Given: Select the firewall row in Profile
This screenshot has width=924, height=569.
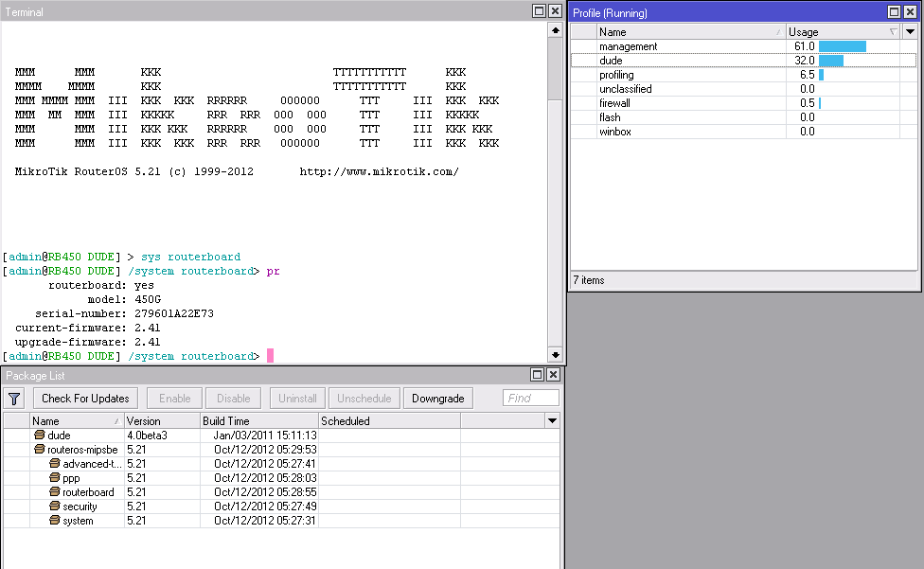Looking at the screenshot, I should pos(744,103).
